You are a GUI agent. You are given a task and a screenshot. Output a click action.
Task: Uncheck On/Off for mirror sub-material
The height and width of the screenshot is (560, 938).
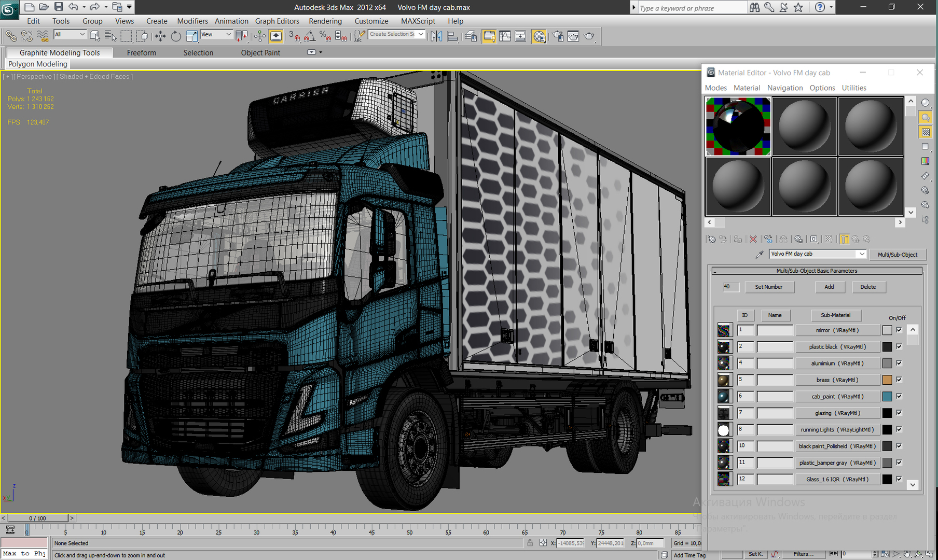coord(899,330)
